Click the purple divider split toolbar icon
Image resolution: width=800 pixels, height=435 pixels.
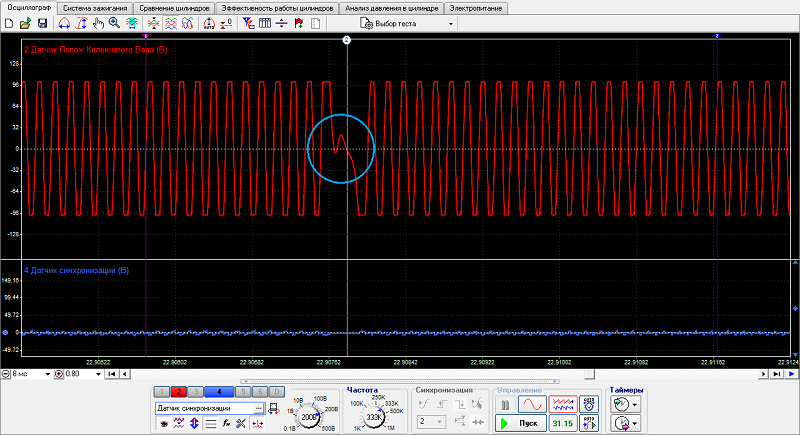click(282, 23)
